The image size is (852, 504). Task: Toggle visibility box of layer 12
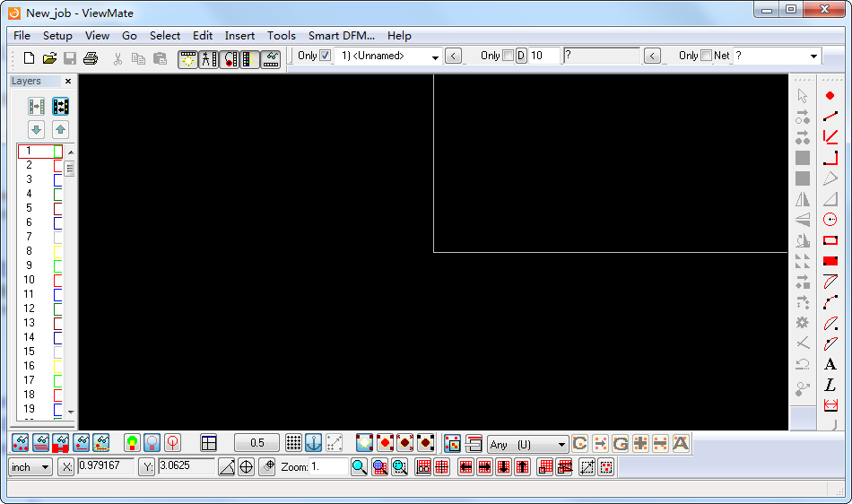point(58,309)
